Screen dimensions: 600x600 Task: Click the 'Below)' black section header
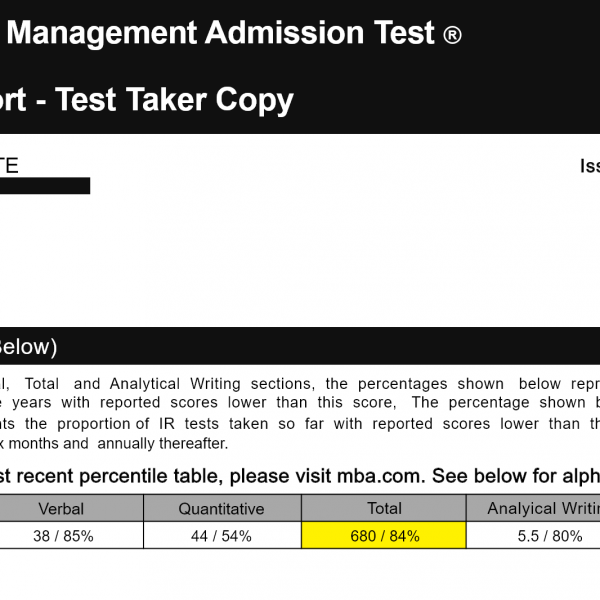28,347
